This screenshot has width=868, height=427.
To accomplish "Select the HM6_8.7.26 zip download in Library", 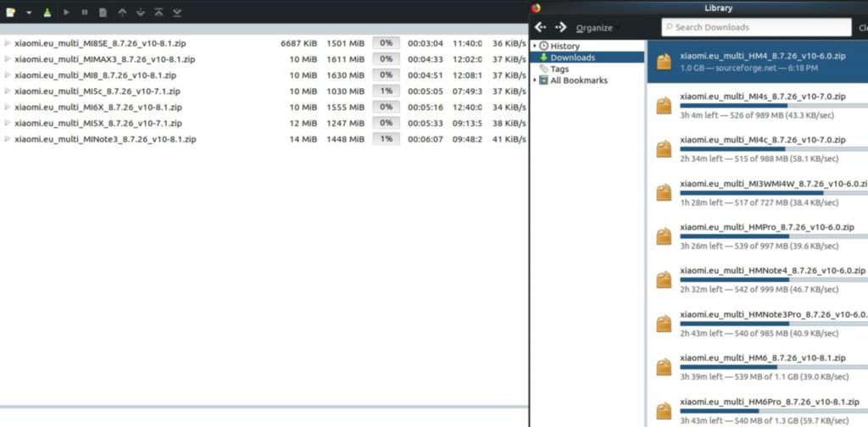I will pyautogui.click(x=757, y=367).
